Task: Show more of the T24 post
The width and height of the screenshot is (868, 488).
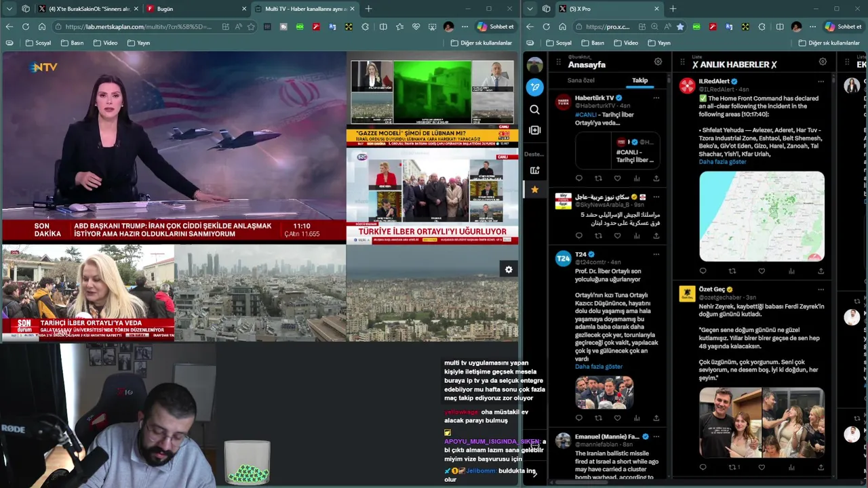Action: (x=598, y=367)
